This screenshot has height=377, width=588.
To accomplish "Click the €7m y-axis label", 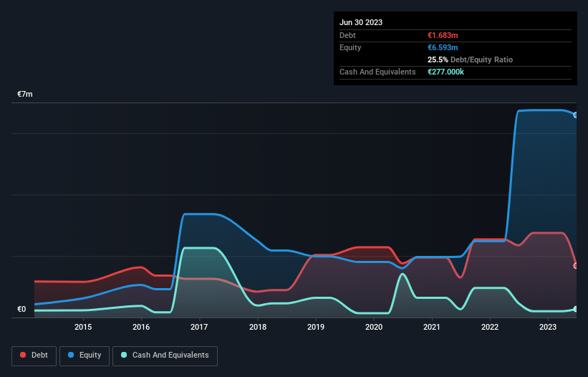I will point(25,94).
